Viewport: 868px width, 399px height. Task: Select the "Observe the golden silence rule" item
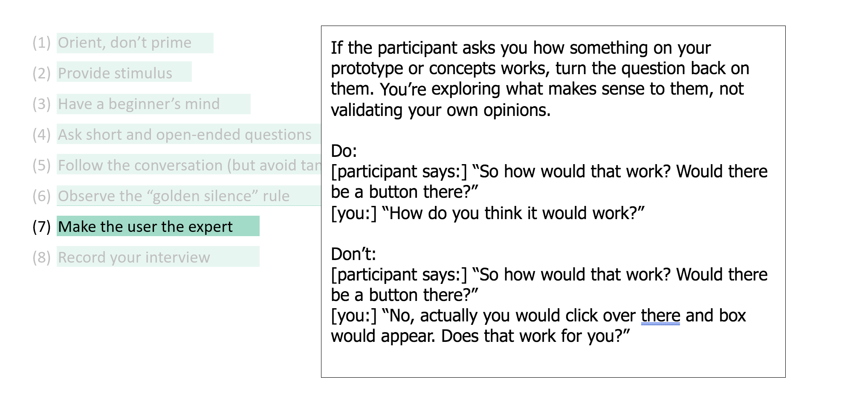tap(189, 196)
